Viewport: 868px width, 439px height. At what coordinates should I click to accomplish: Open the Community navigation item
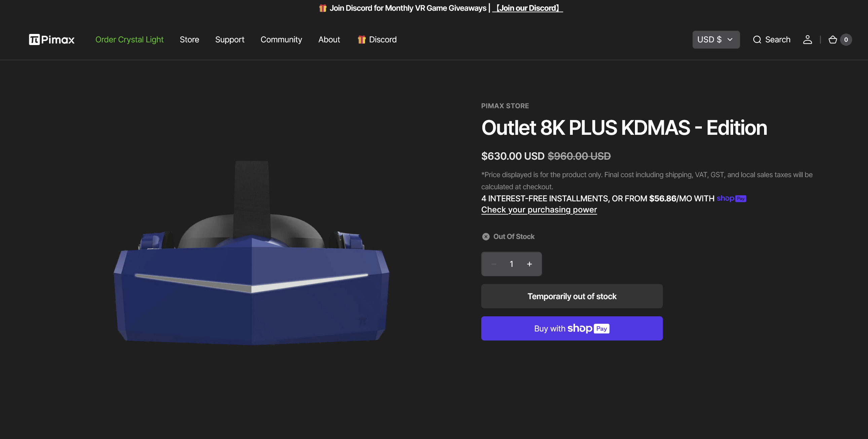(x=281, y=39)
